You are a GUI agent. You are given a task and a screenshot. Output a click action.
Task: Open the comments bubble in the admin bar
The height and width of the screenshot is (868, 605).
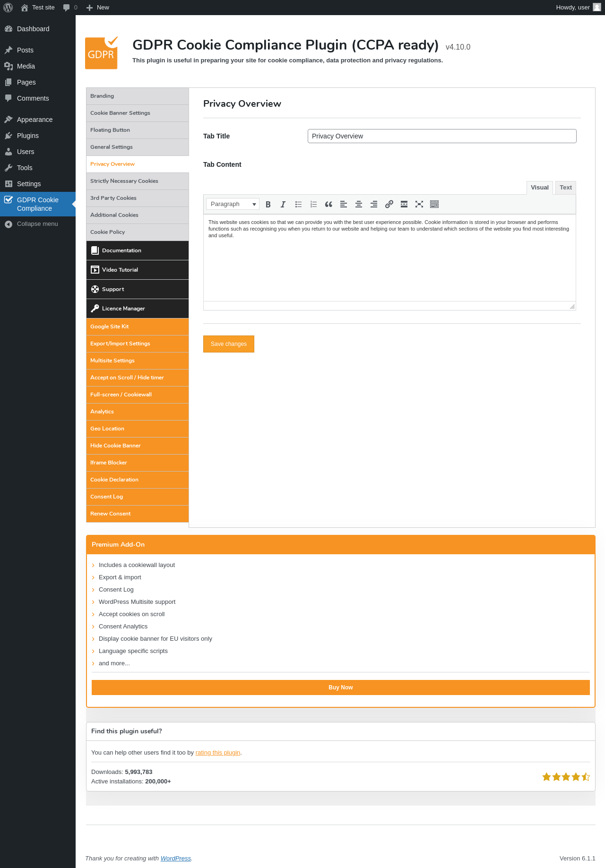[x=70, y=8]
